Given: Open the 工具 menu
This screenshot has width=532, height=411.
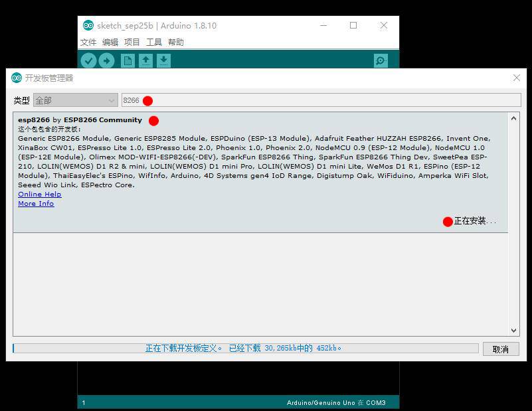Looking at the screenshot, I should click(154, 42).
